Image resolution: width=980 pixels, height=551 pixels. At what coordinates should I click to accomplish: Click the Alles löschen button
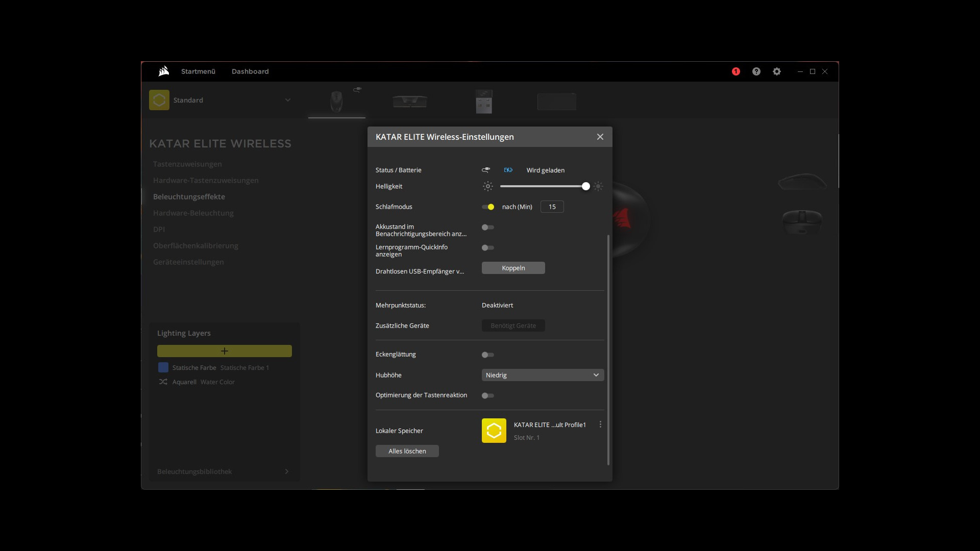407,451
